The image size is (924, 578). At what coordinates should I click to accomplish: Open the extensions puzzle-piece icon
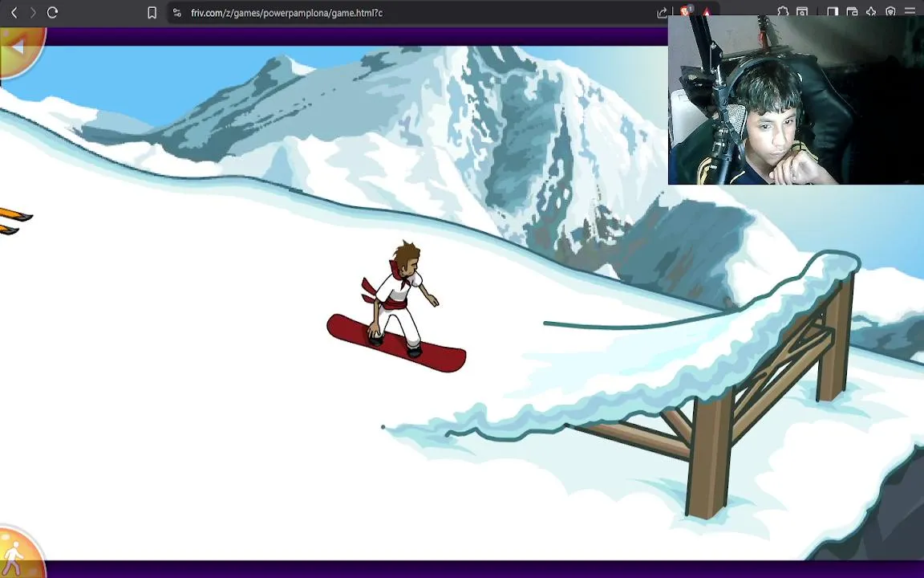pos(783,11)
